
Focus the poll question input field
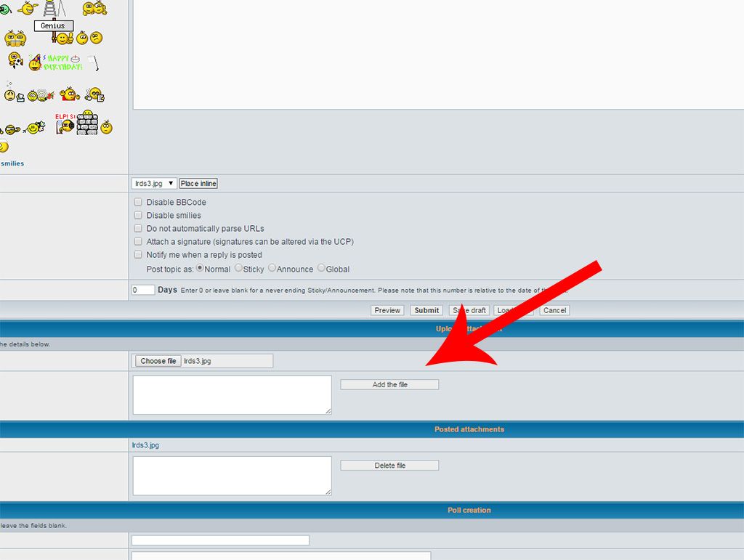point(221,540)
